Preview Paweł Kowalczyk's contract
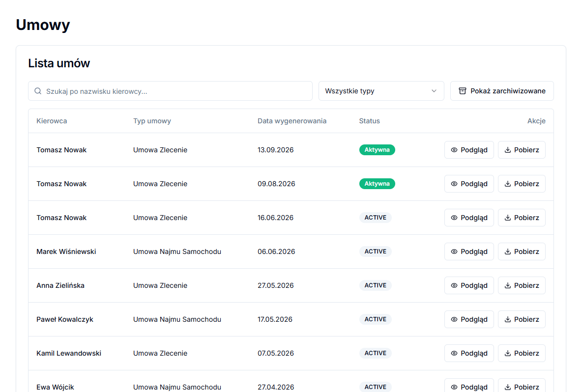Viewport: 582px width, 392px height. (x=469, y=319)
